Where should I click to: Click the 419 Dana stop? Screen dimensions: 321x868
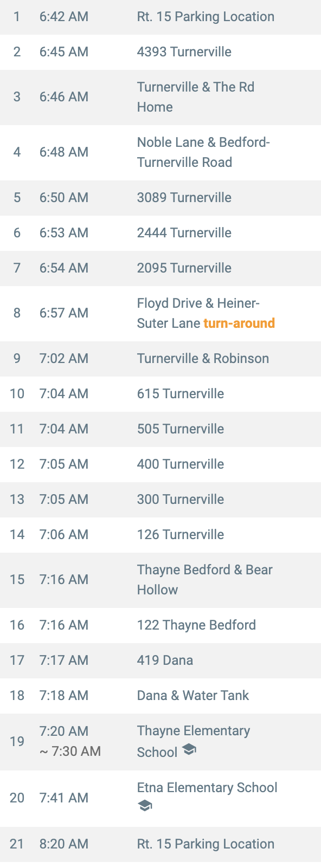(160, 661)
